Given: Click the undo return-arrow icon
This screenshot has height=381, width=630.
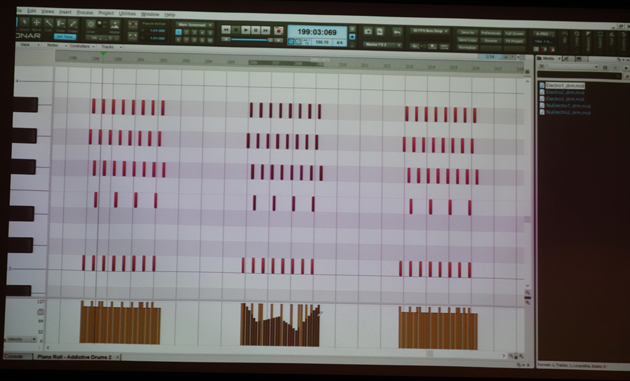Looking at the screenshot, I should point(397,32).
